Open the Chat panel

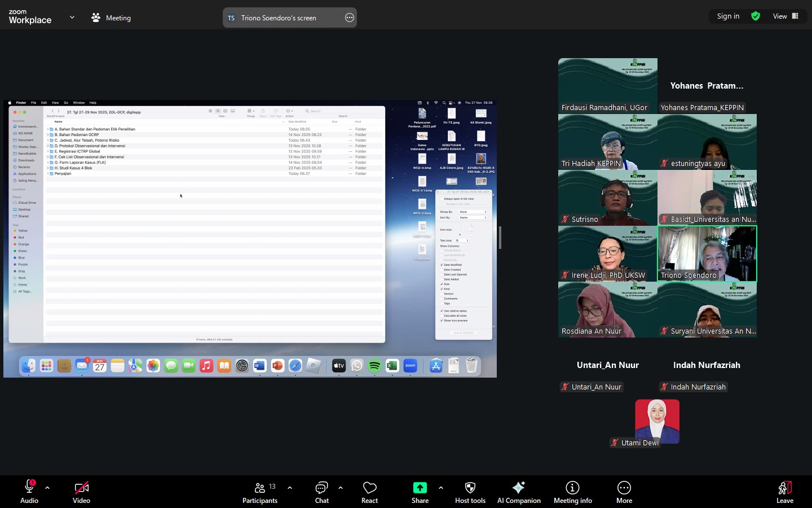click(321, 488)
